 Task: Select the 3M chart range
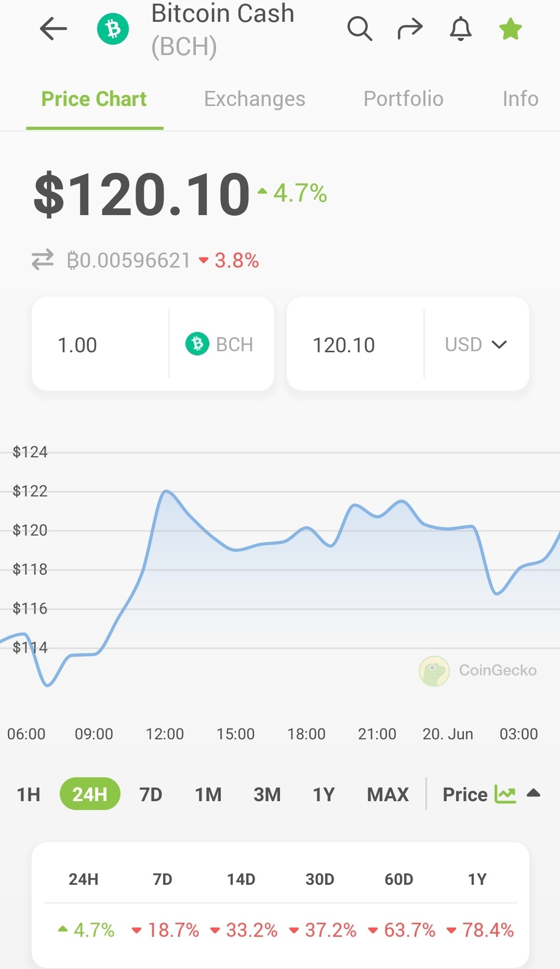[267, 794]
